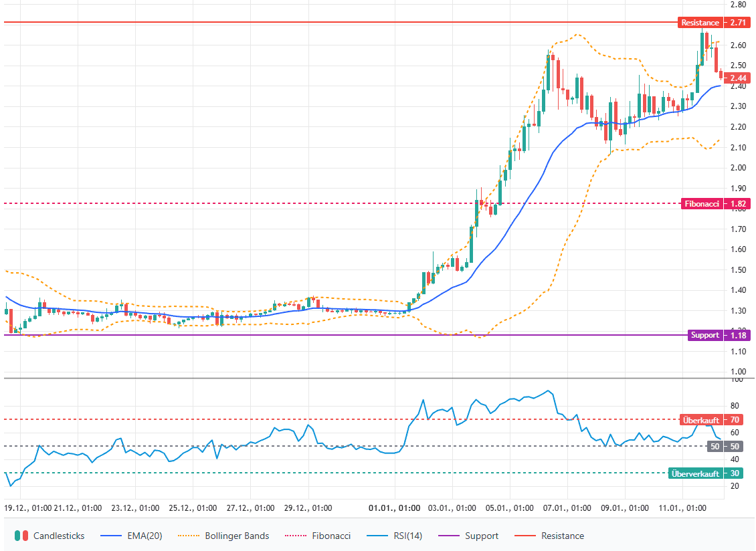Click the red Resistance 2.71 price tag
756x551 pixels.
pos(713,23)
